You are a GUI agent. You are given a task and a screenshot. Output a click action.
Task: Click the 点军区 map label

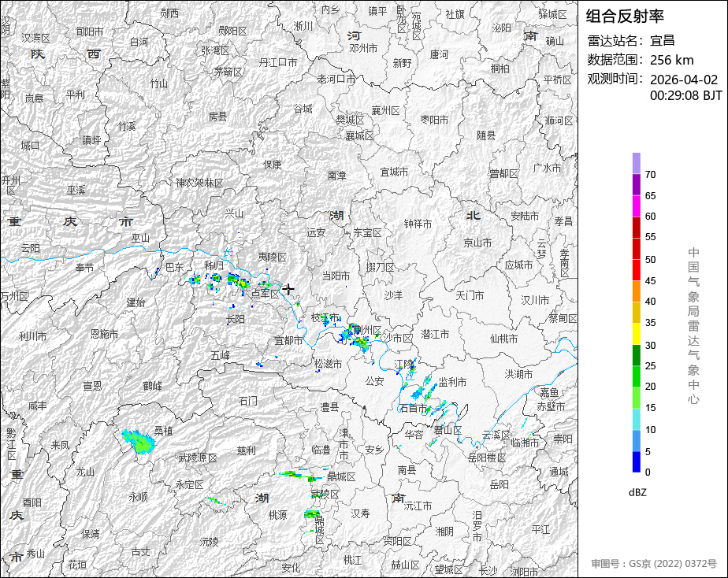265,294
